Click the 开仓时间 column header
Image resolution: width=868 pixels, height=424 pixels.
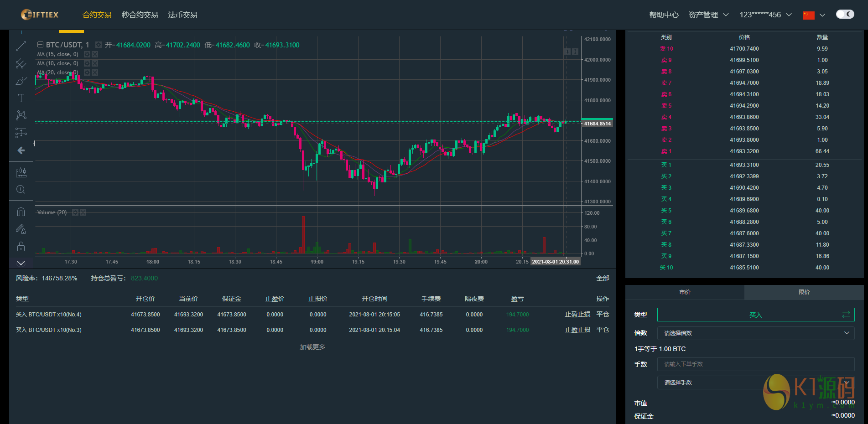tap(374, 299)
